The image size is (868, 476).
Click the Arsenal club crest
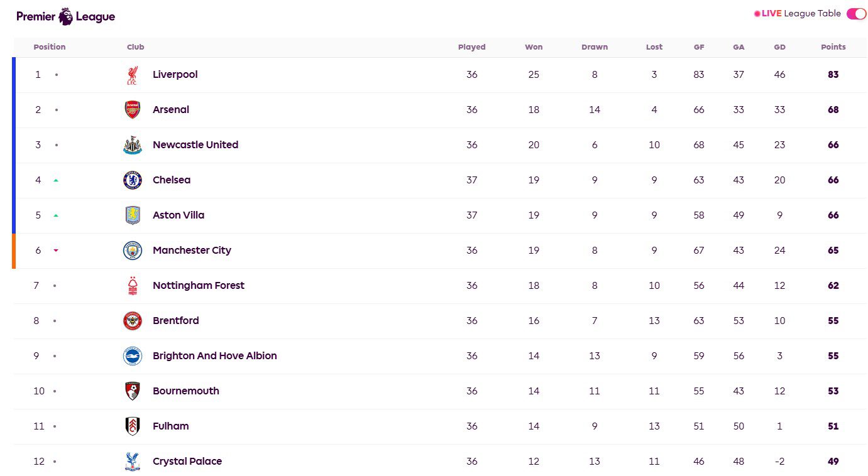tap(132, 110)
